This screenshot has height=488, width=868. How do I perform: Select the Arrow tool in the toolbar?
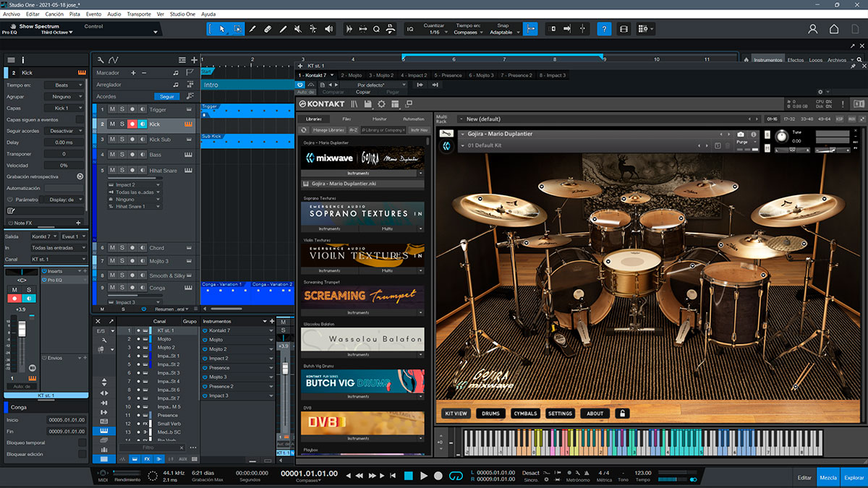(x=222, y=29)
